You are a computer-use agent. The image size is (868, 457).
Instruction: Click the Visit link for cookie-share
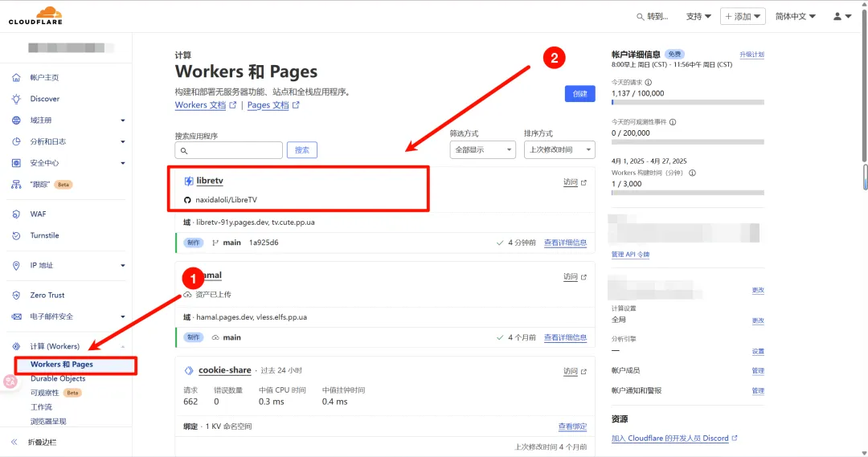pyautogui.click(x=575, y=372)
